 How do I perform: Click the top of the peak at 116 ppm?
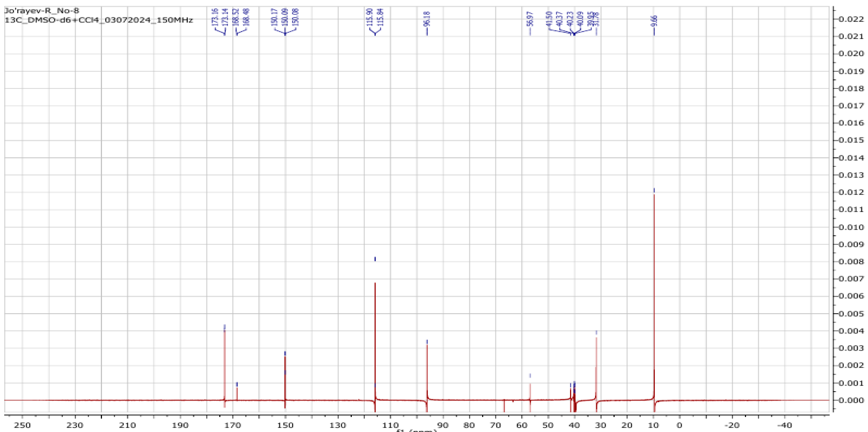pyautogui.click(x=375, y=284)
